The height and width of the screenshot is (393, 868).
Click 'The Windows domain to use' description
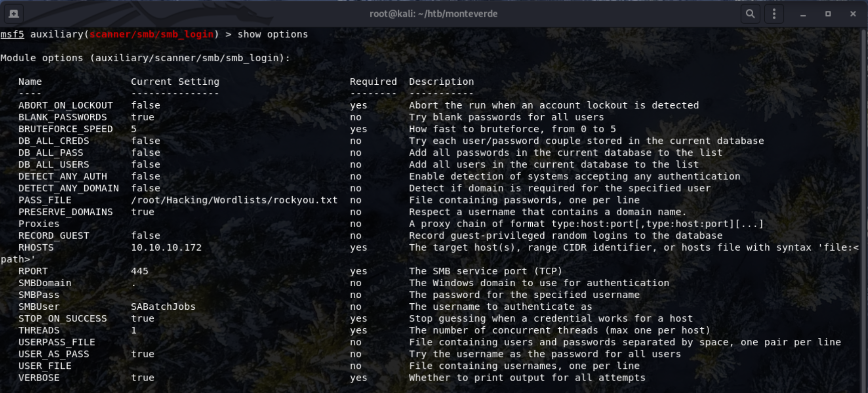click(539, 283)
